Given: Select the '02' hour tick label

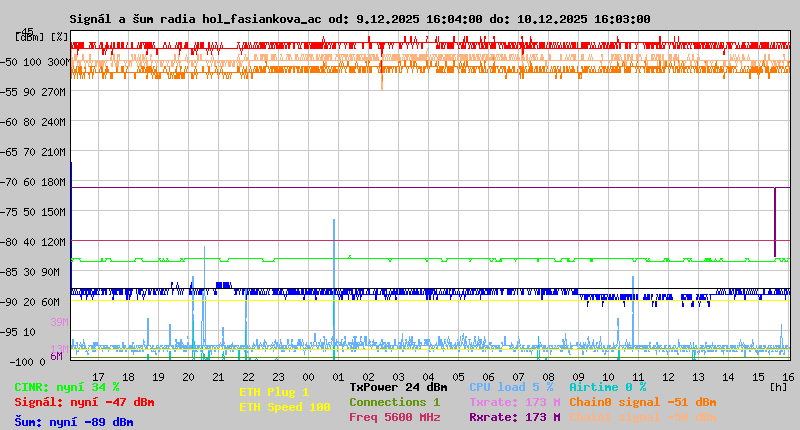Looking at the screenshot, I should pos(368,377).
